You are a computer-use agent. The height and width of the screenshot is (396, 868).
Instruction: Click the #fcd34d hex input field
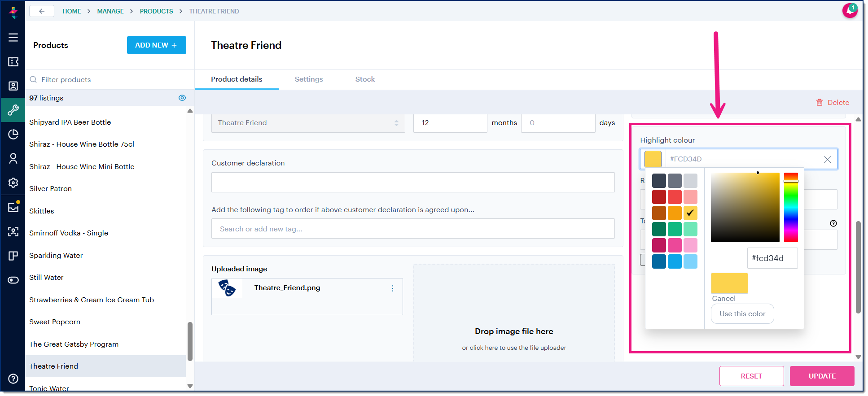[772, 258]
